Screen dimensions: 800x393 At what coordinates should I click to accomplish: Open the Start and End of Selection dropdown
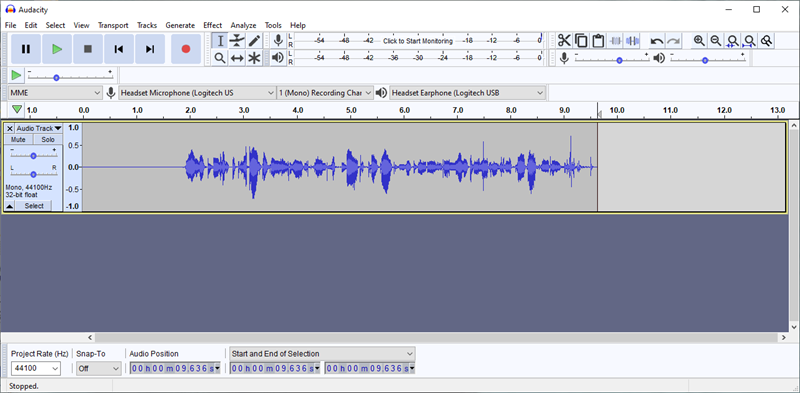click(x=322, y=354)
